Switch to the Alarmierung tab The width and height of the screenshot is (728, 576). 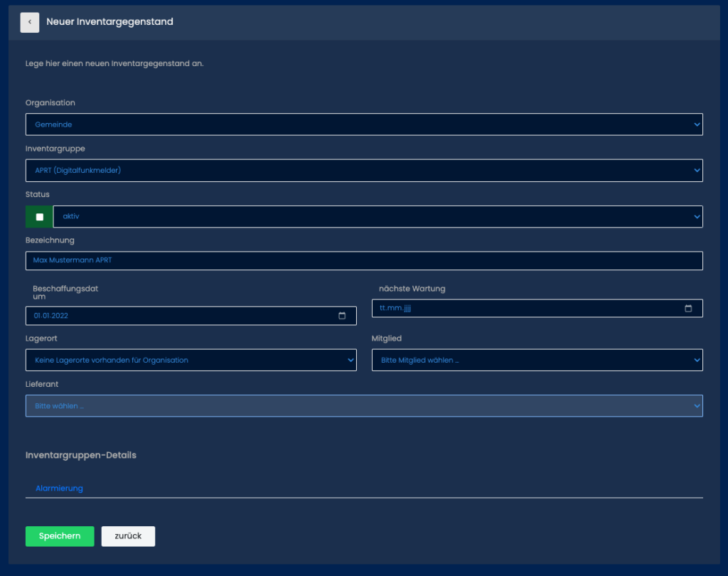(59, 489)
